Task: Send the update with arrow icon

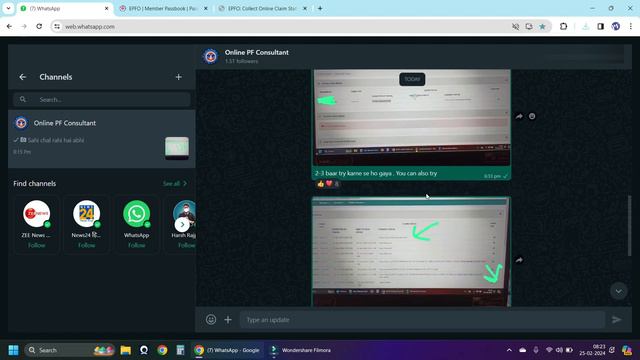Action: point(616,320)
